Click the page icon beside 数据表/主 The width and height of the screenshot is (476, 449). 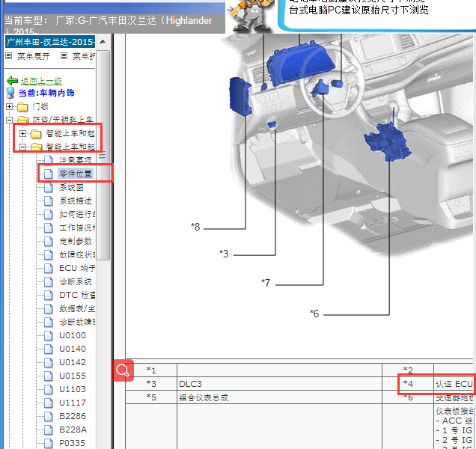click(x=48, y=309)
